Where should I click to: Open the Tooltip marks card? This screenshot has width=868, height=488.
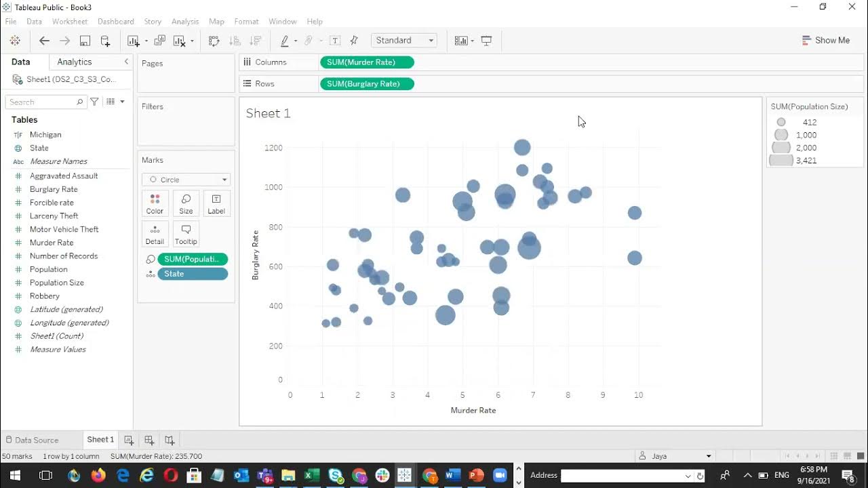pos(186,234)
